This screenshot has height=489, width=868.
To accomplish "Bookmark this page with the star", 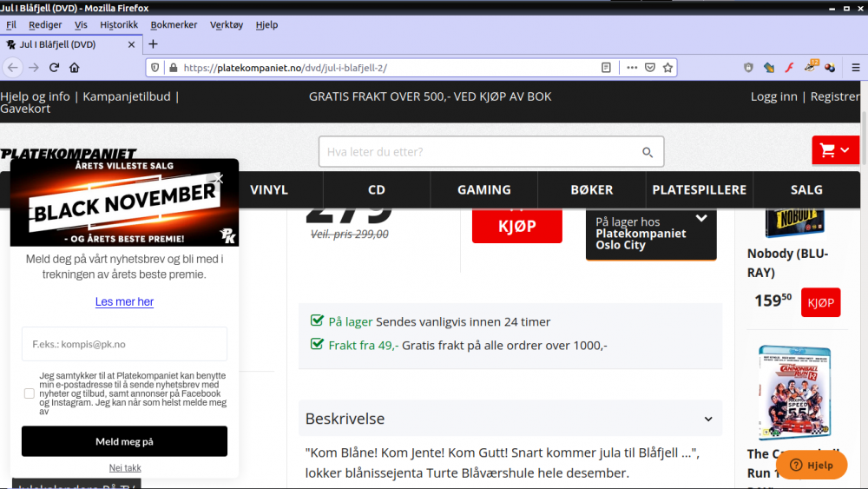I will point(667,68).
